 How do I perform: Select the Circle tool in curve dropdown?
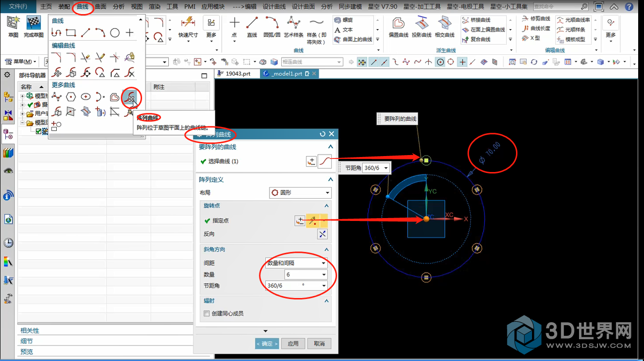click(x=115, y=33)
